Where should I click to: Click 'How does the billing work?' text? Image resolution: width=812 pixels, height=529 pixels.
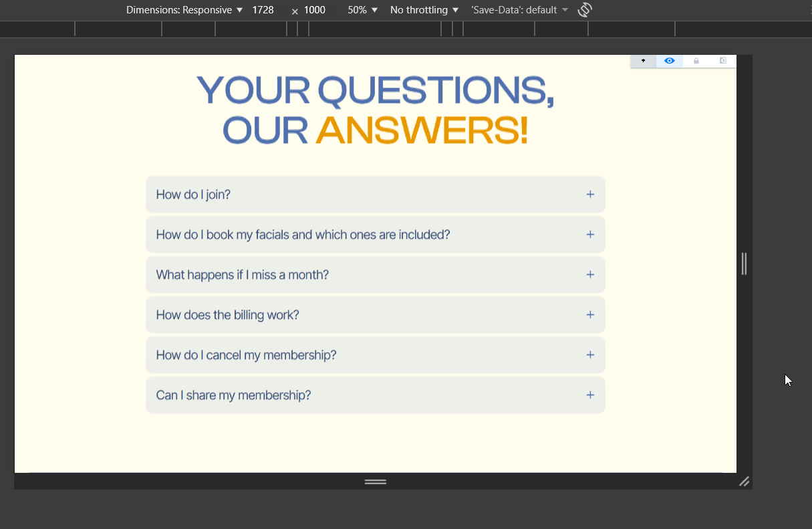tap(227, 315)
